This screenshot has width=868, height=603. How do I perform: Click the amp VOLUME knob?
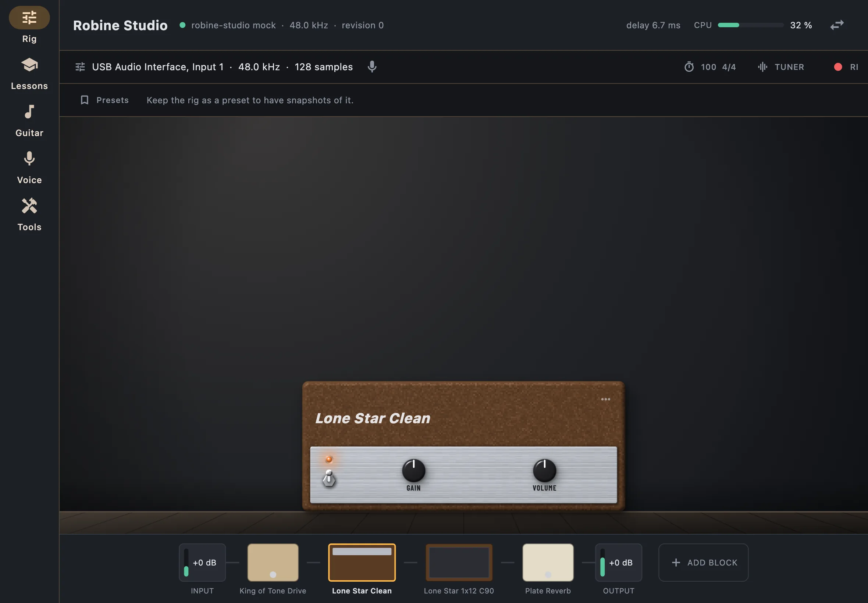(544, 470)
